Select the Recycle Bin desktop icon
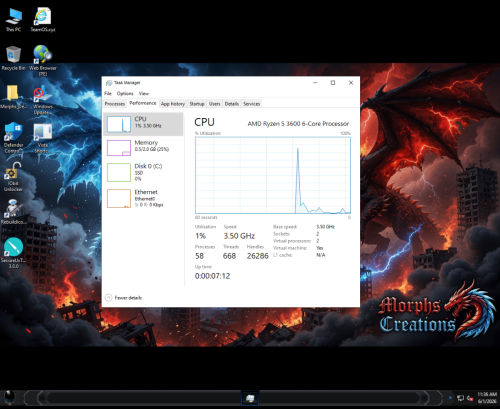Image resolution: width=500 pixels, height=409 pixels. tap(13, 58)
